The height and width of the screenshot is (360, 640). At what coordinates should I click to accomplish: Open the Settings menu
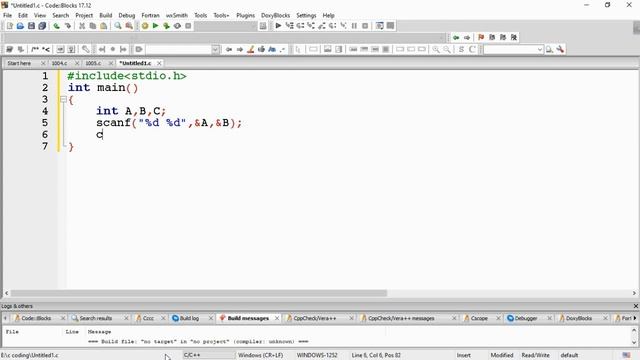pyautogui.click(x=306, y=15)
